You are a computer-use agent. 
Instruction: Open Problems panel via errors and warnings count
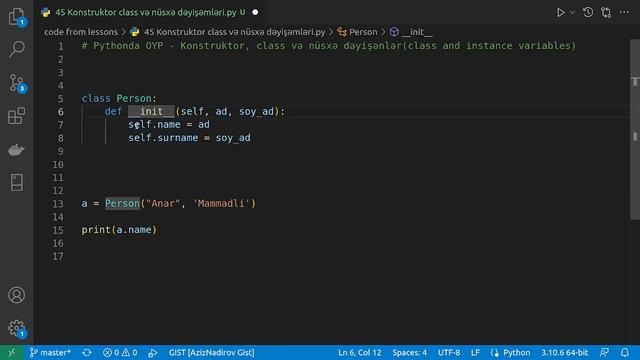[120, 353]
